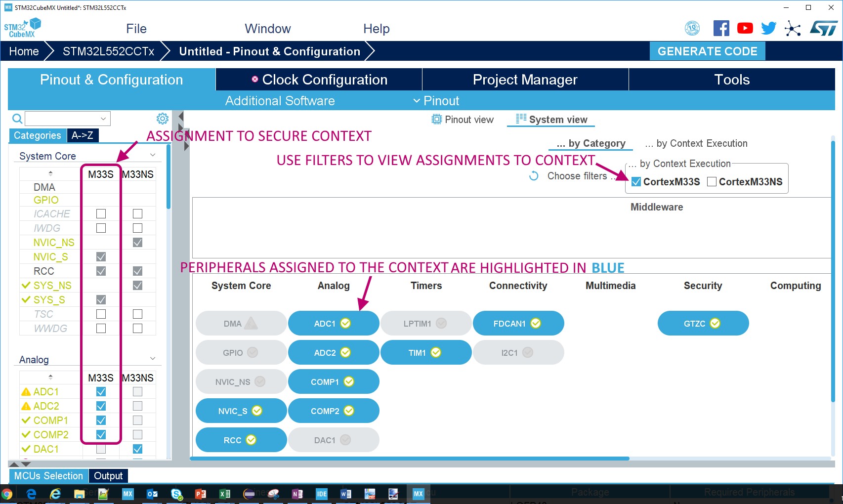Screen dimensions: 843x504
Task: Open the ADC1 peripheral button in Analog
Action: 333,323
